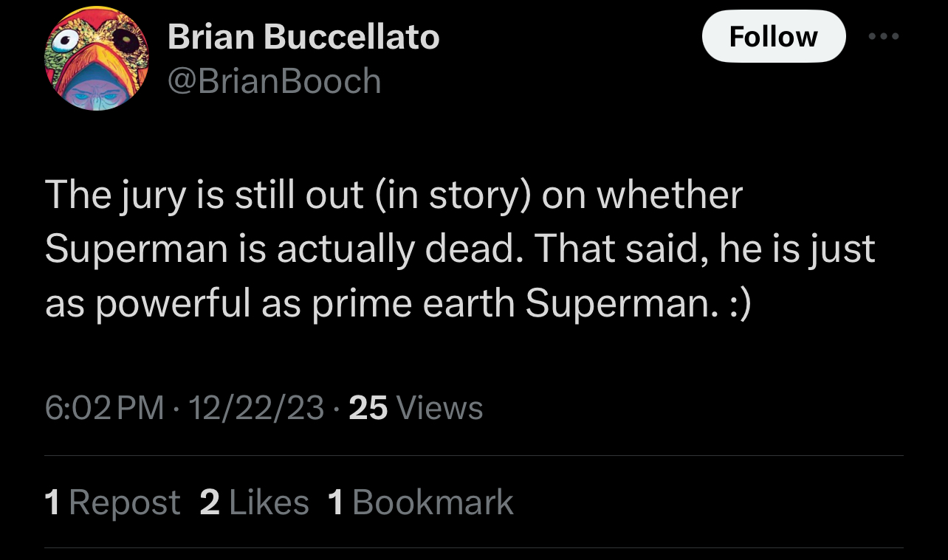This screenshot has height=560, width=948.
Task: Click the 12/22/23 post date
Action: pyautogui.click(x=256, y=407)
